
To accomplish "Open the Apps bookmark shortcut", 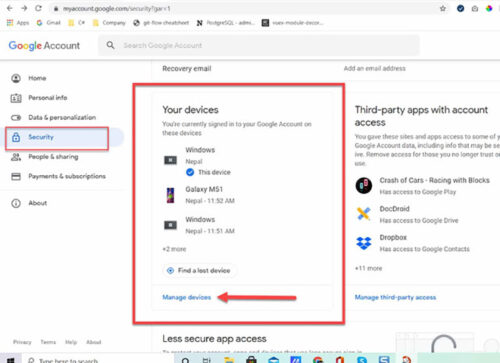I will (x=18, y=23).
